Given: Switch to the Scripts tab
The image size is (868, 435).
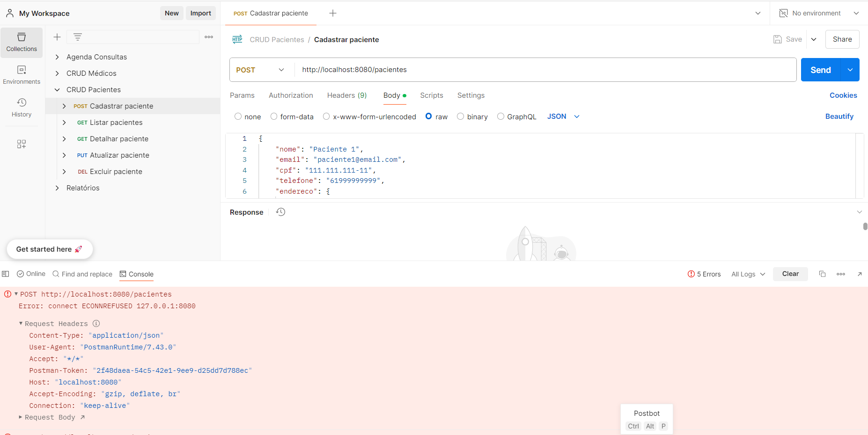Looking at the screenshot, I should [432, 95].
